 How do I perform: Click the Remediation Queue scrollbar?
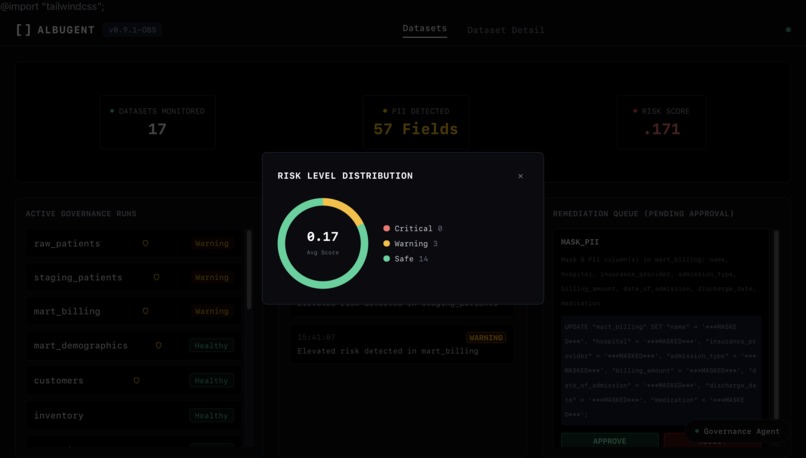(776, 324)
